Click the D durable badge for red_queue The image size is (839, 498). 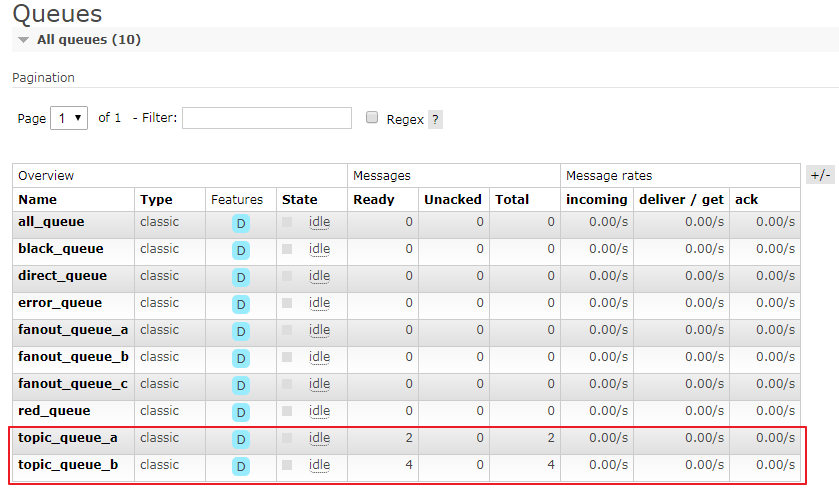pyautogui.click(x=241, y=412)
